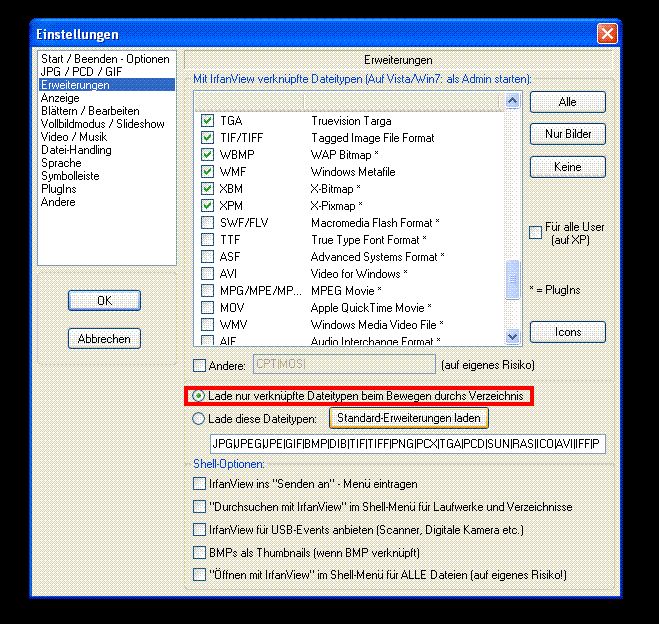Click the 'Nur Bilder' button
Image resolution: width=659 pixels, height=624 pixels.
point(567,134)
